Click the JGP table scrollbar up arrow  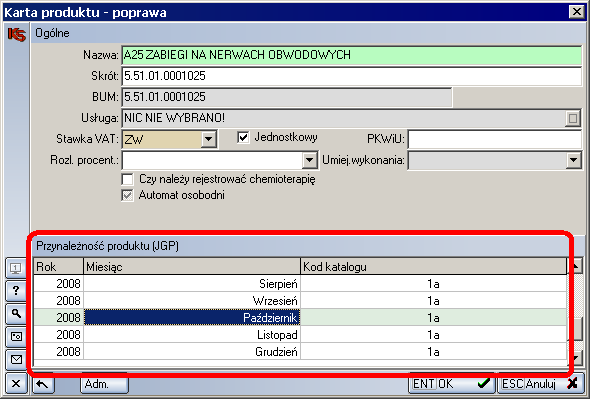(575, 267)
